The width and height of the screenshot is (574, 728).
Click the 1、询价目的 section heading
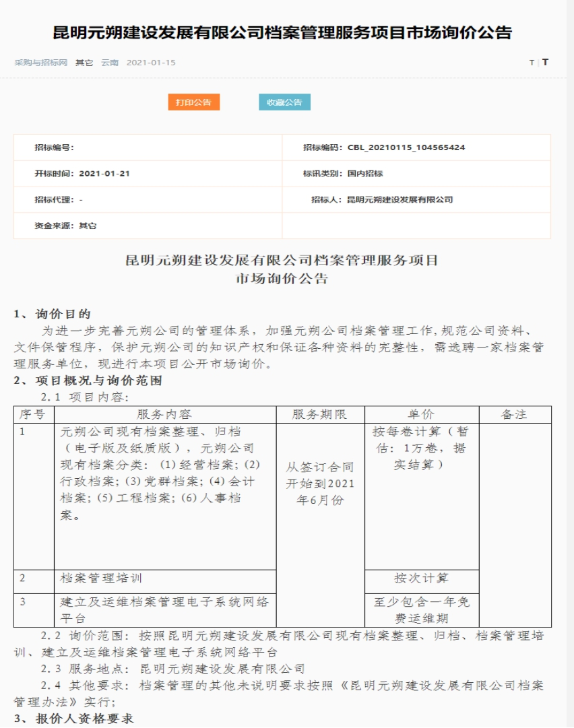click(53, 315)
